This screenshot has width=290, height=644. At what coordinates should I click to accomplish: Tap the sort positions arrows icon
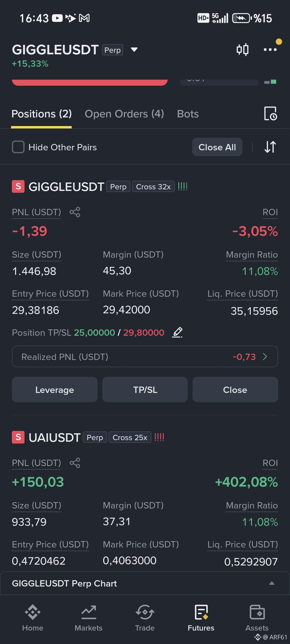pos(270,147)
